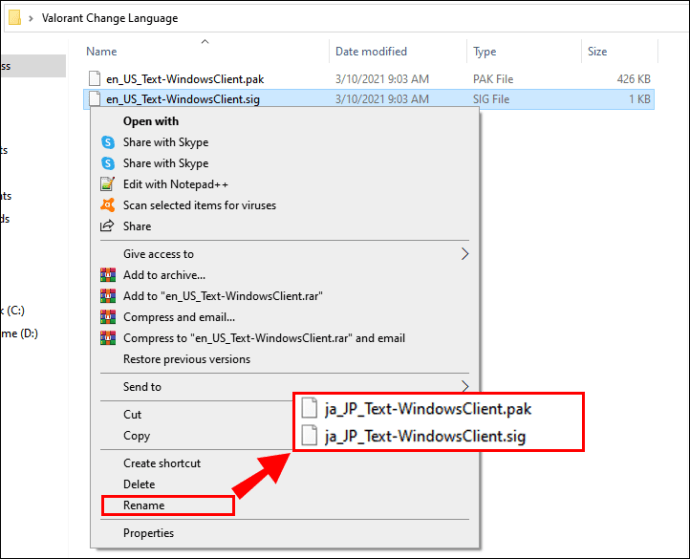
Task: Expand the Send to submenu arrow
Action: click(x=465, y=386)
